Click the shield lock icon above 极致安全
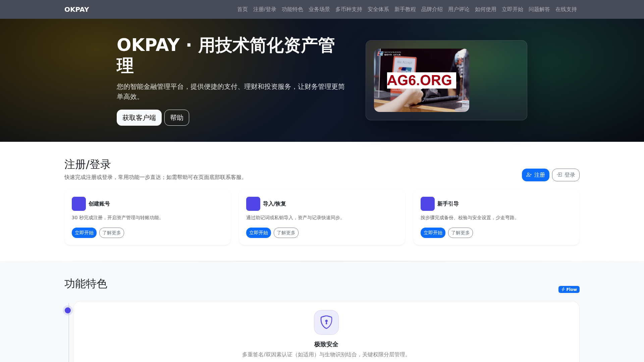644x362 pixels. [326, 322]
